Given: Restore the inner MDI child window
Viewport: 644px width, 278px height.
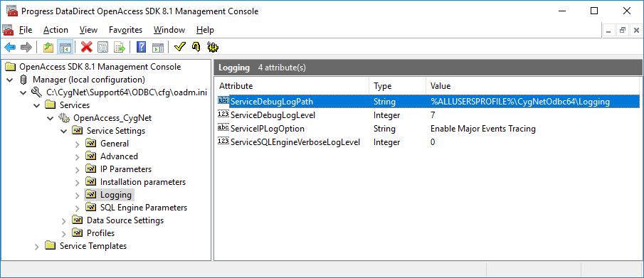Looking at the screenshot, I should 623,30.
